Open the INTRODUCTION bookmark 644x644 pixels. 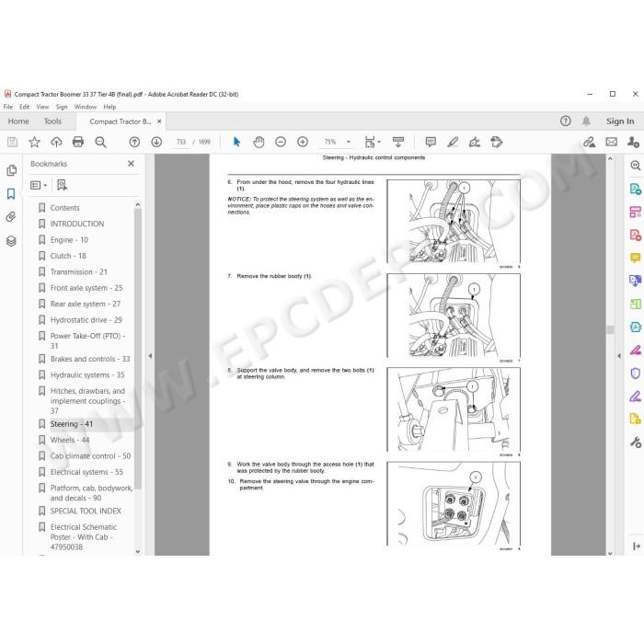point(77,224)
